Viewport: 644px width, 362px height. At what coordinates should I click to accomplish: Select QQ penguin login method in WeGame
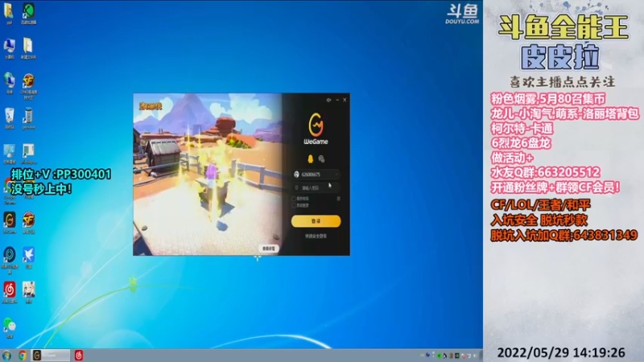click(310, 158)
